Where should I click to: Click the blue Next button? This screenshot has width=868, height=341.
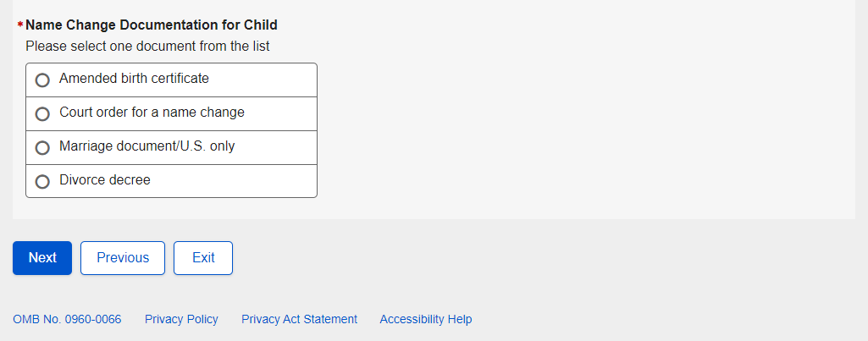point(42,258)
